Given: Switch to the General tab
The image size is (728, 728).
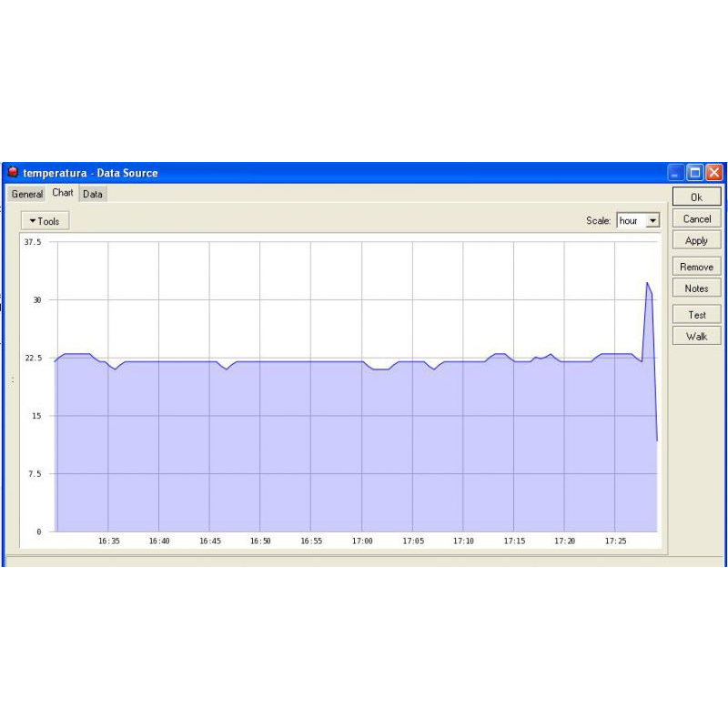Looking at the screenshot, I should [x=27, y=194].
